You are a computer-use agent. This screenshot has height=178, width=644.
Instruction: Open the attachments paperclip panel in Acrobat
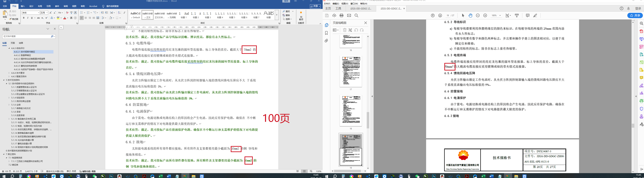pos(326,41)
